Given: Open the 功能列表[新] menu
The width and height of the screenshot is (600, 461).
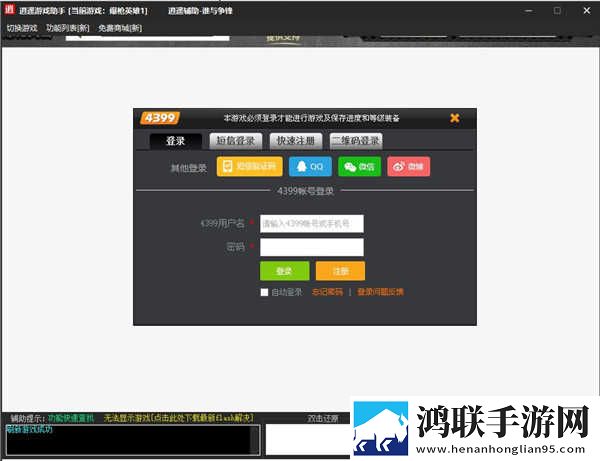Looking at the screenshot, I should [68, 28].
